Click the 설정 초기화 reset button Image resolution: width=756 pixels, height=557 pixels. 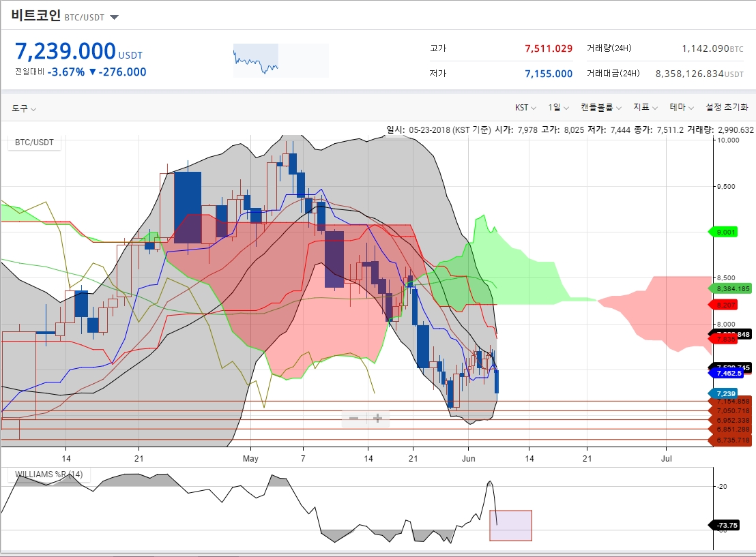point(727,108)
